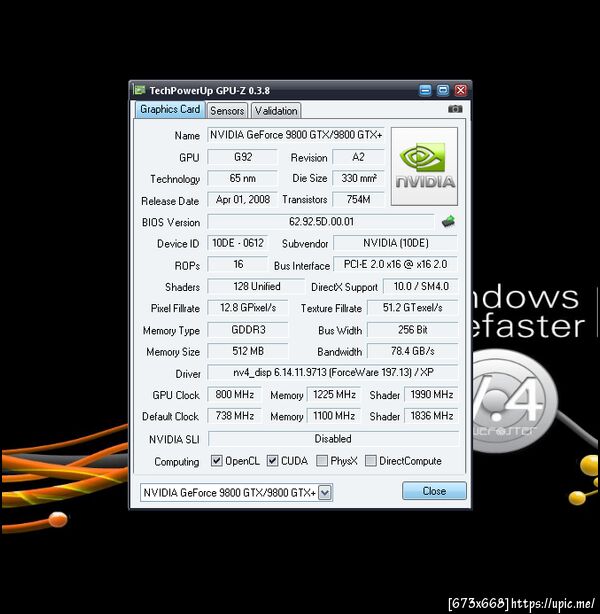Click the GPU-Z title bar app icon
This screenshot has width=600, height=614.
click(139, 90)
